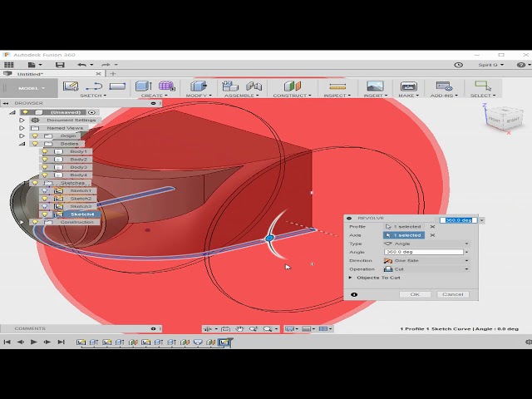Click the Construct plane icon
The image size is (532, 399).
click(x=292, y=86)
